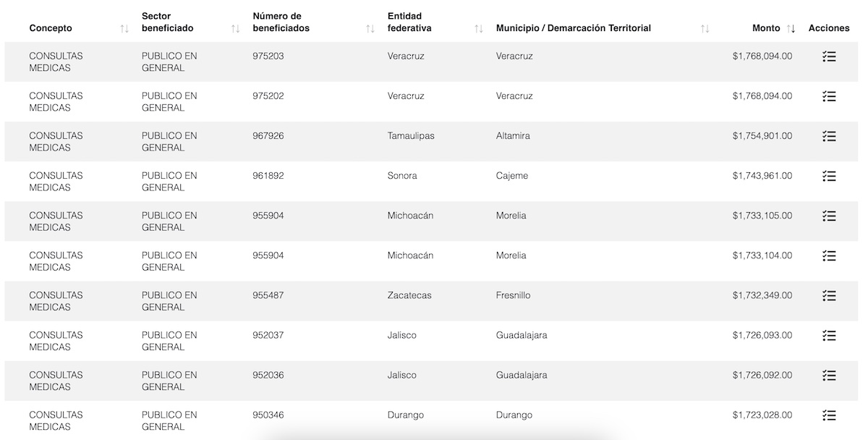Click the Monto column header
The width and height of the screenshot is (868, 440).
[765, 28]
